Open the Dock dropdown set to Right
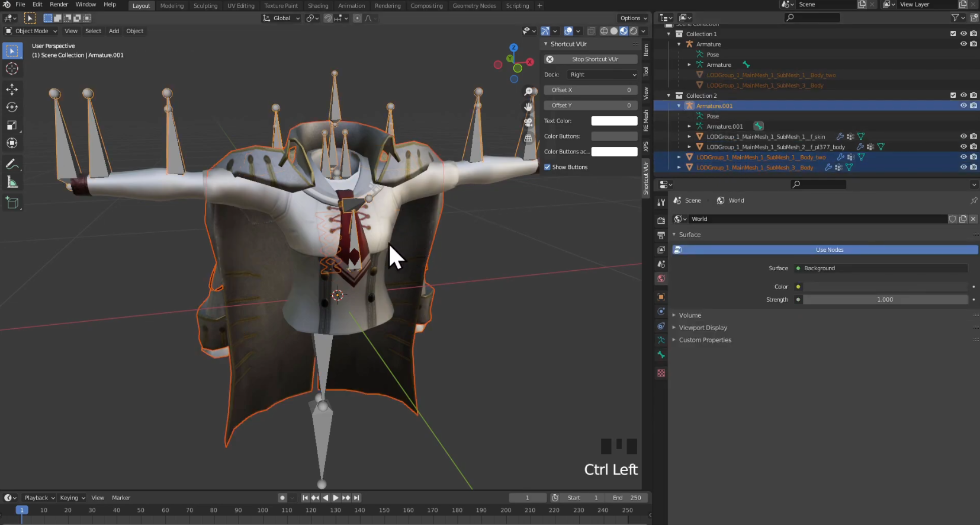 pos(603,75)
